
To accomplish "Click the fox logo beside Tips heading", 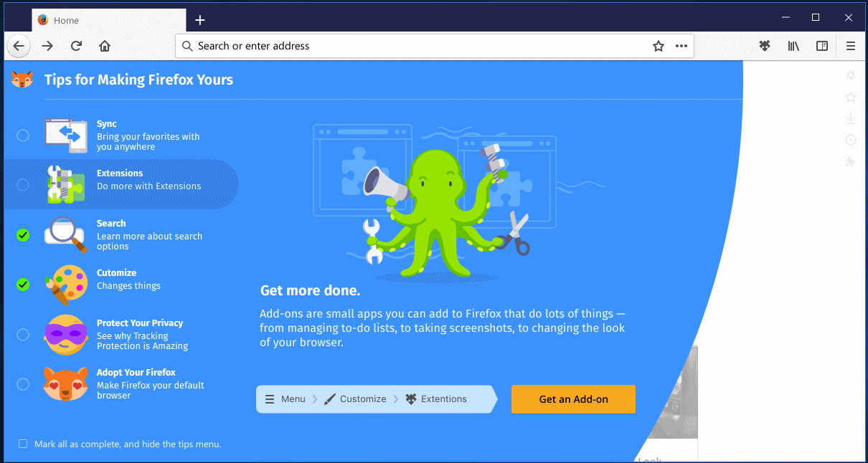I will pos(22,80).
